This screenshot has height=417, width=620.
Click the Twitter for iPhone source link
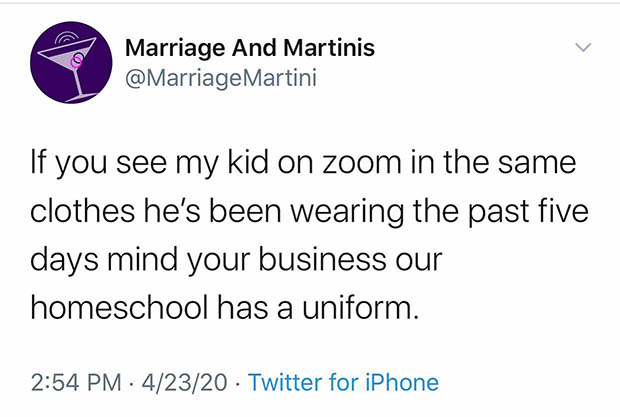tap(343, 382)
